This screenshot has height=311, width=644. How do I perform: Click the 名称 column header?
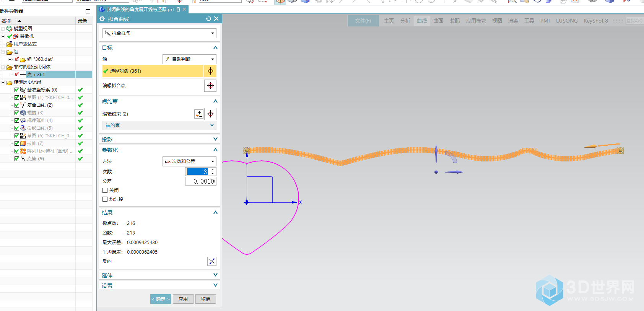37,21
